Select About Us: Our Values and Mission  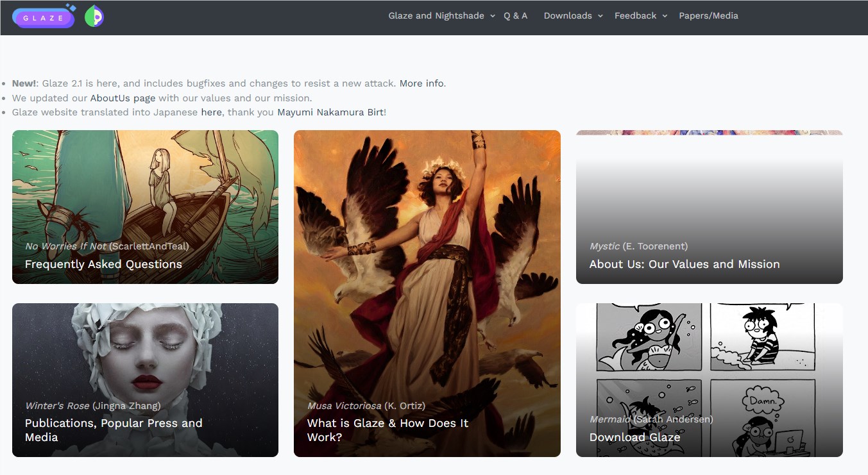(x=685, y=264)
